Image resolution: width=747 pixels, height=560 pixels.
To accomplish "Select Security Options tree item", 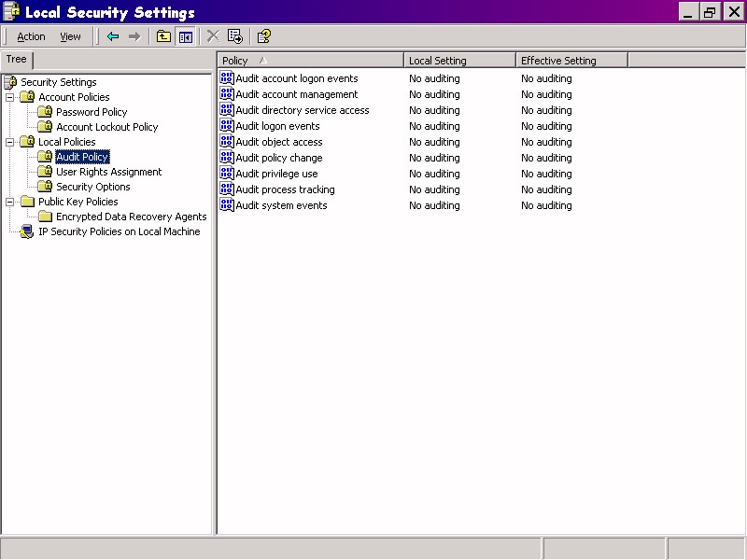I will click(92, 187).
